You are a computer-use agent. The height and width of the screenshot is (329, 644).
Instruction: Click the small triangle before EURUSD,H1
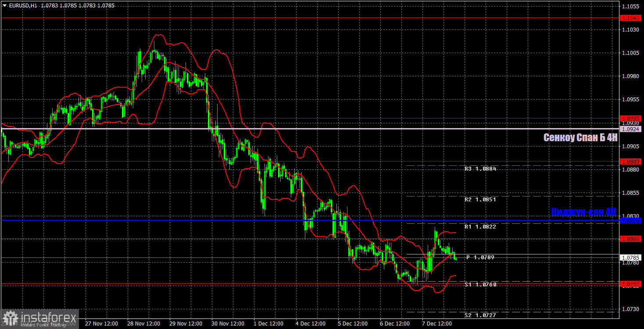pyautogui.click(x=4, y=6)
